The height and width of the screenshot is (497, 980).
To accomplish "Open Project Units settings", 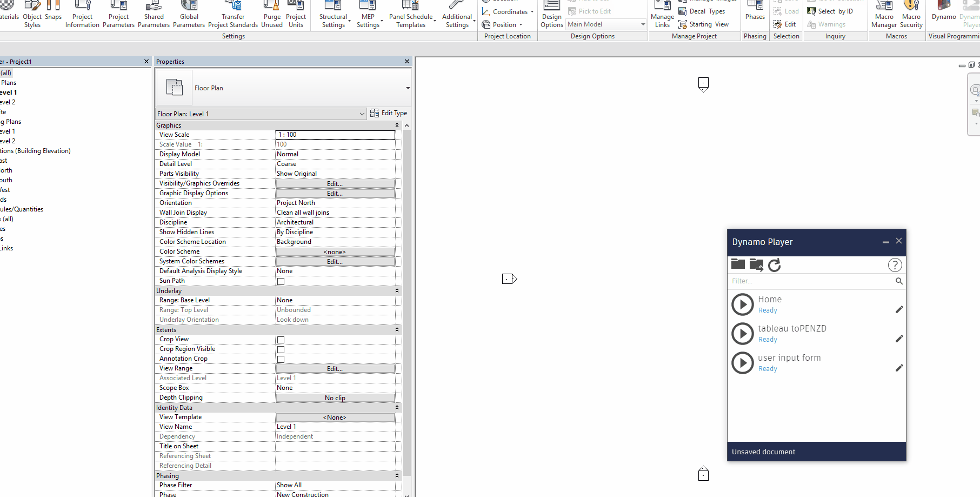I will coord(296,15).
